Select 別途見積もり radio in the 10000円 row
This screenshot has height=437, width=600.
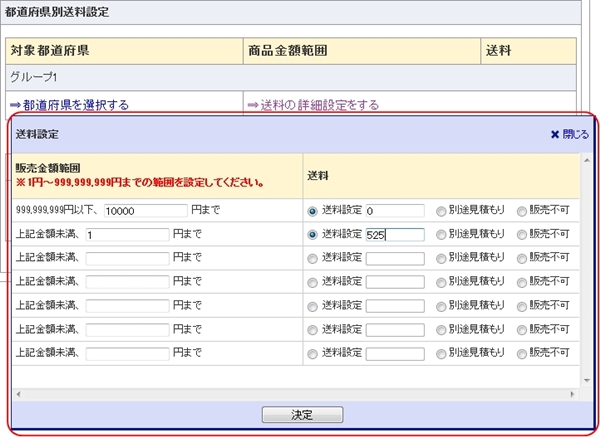pyautogui.click(x=441, y=211)
